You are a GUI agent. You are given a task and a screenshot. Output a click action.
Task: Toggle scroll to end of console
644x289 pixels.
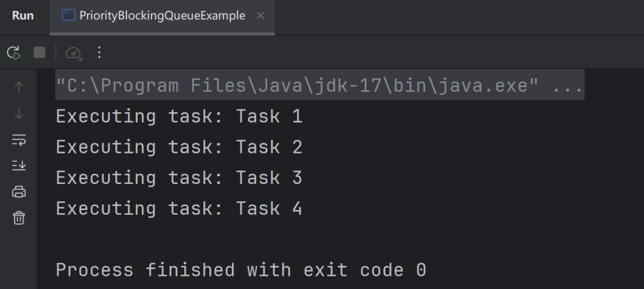[19, 165]
